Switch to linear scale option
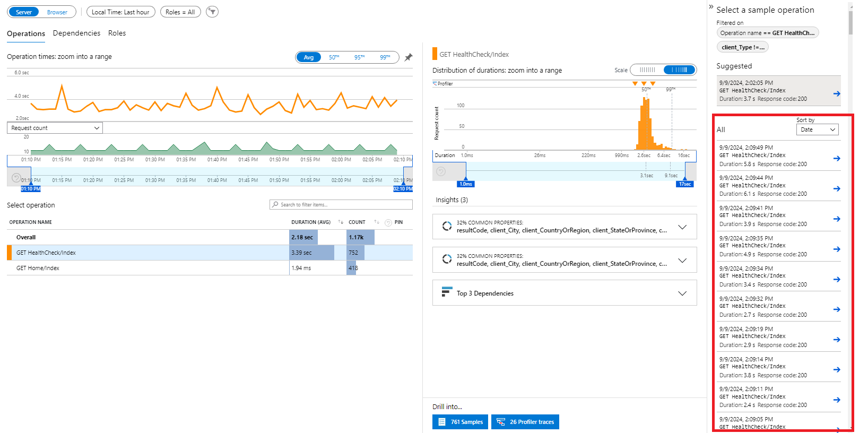868x433 pixels. point(647,70)
